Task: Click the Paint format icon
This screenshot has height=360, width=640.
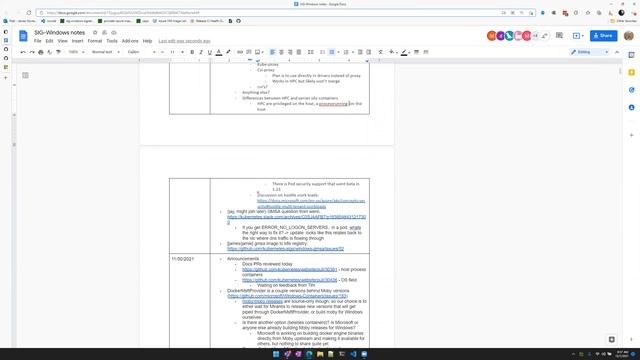Action: coord(59,52)
